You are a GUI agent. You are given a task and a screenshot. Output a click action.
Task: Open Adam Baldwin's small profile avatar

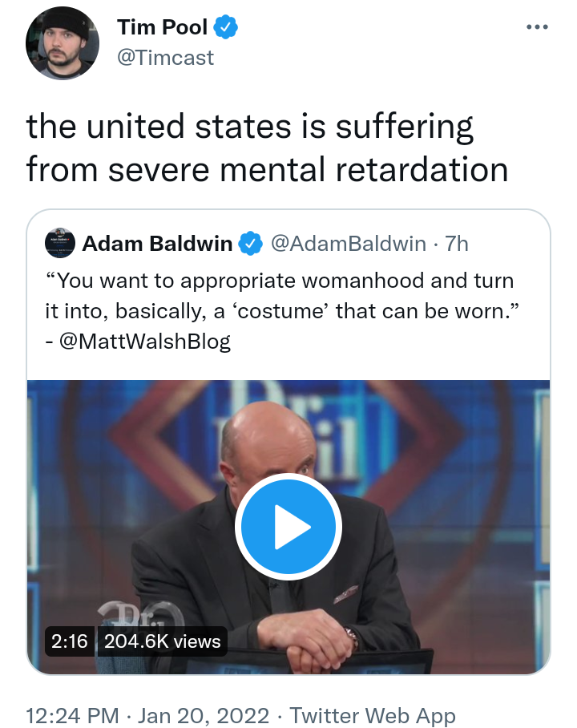pos(60,243)
